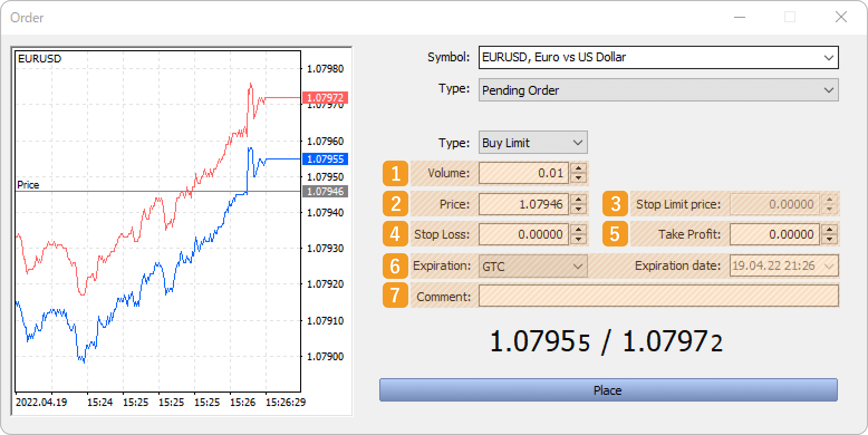Click the Place button
Image resolution: width=868 pixels, height=435 pixels.
609,390
